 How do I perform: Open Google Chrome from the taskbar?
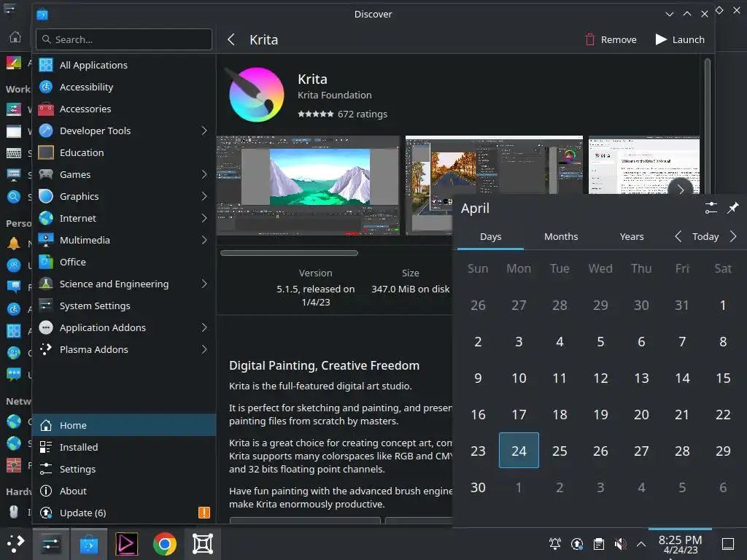tap(164, 543)
